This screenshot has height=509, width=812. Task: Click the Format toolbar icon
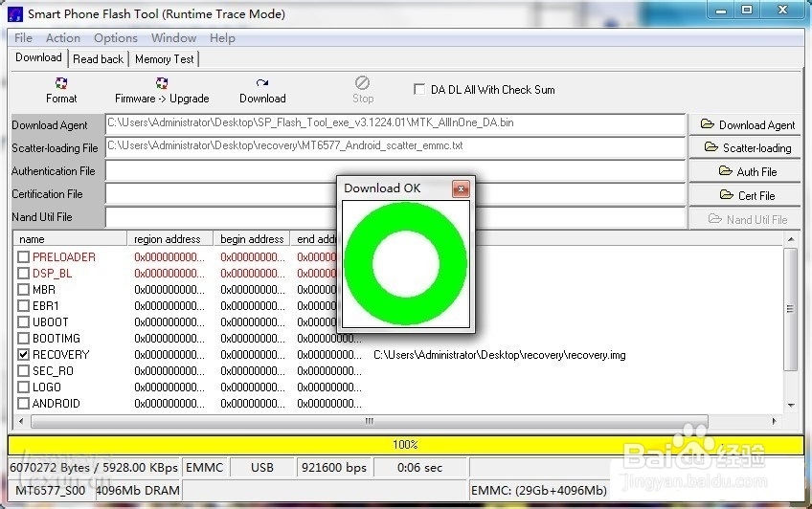[x=61, y=83]
